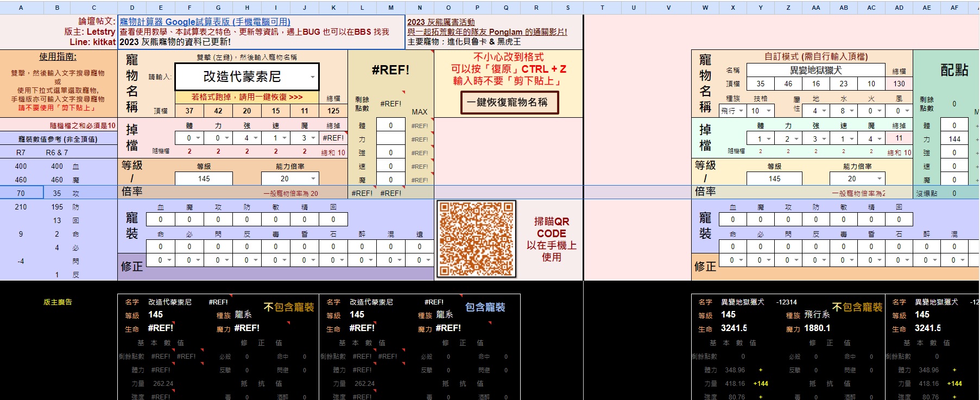Select column AF header
The width and height of the screenshot is (980, 400).
(954, 8)
